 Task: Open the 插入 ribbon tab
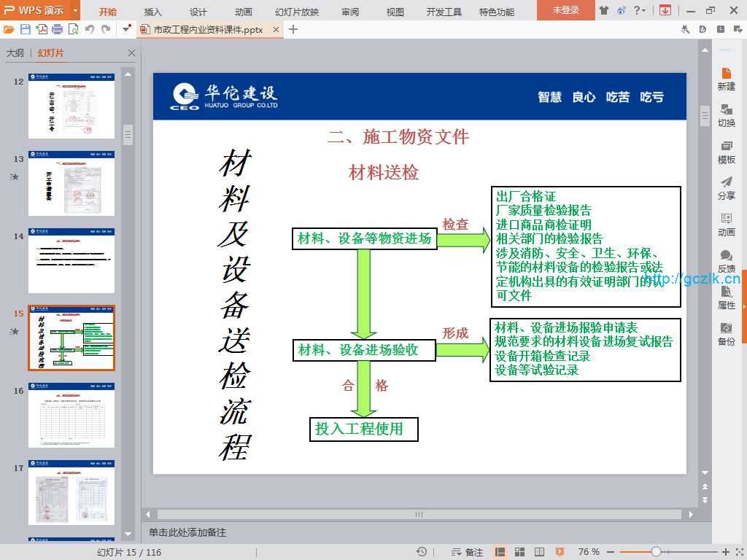[153, 12]
